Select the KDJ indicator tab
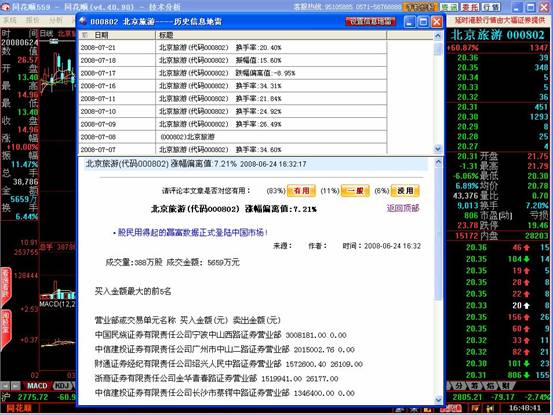Screen dimensions: 553x415 [62, 386]
